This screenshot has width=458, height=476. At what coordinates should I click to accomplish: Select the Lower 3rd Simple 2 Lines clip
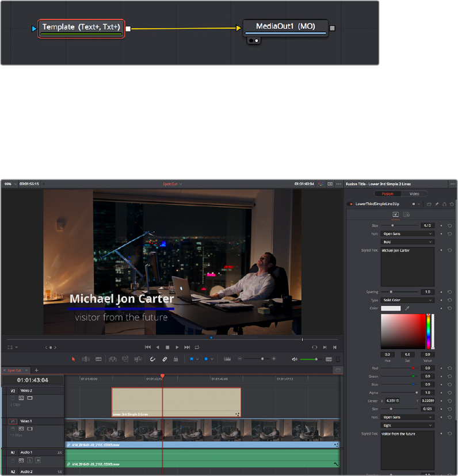[176, 402]
